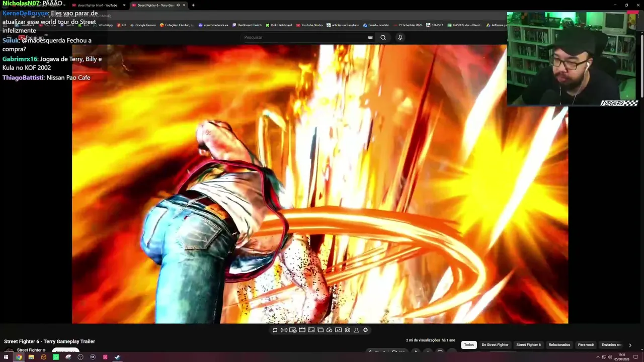Screen dimensions: 644x362
Task: Click the Terry gameplay video player
Action: [320, 184]
